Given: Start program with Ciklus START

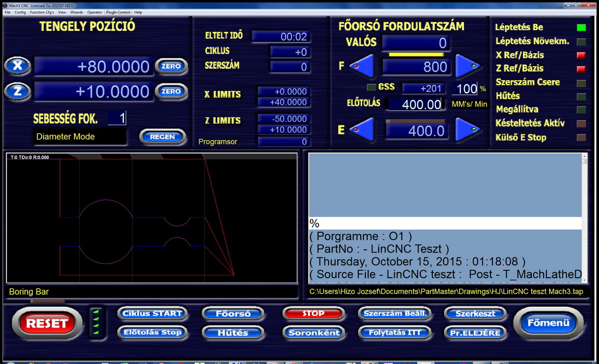Looking at the screenshot, I should click(x=152, y=314).
